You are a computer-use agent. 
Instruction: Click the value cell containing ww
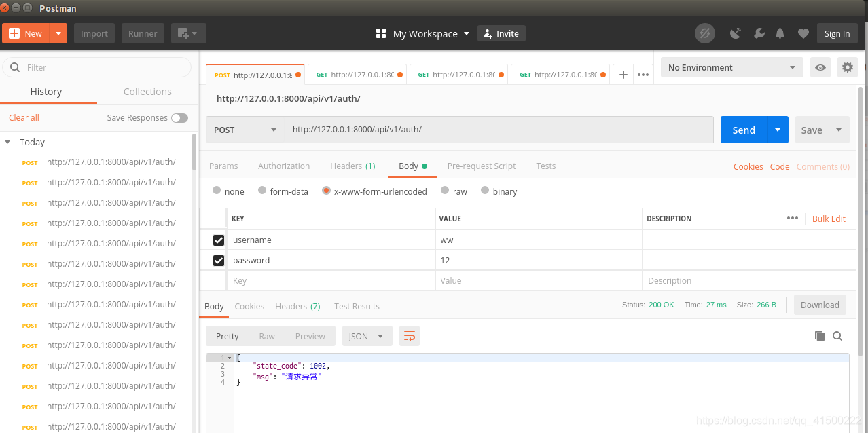[x=539, y=240]
